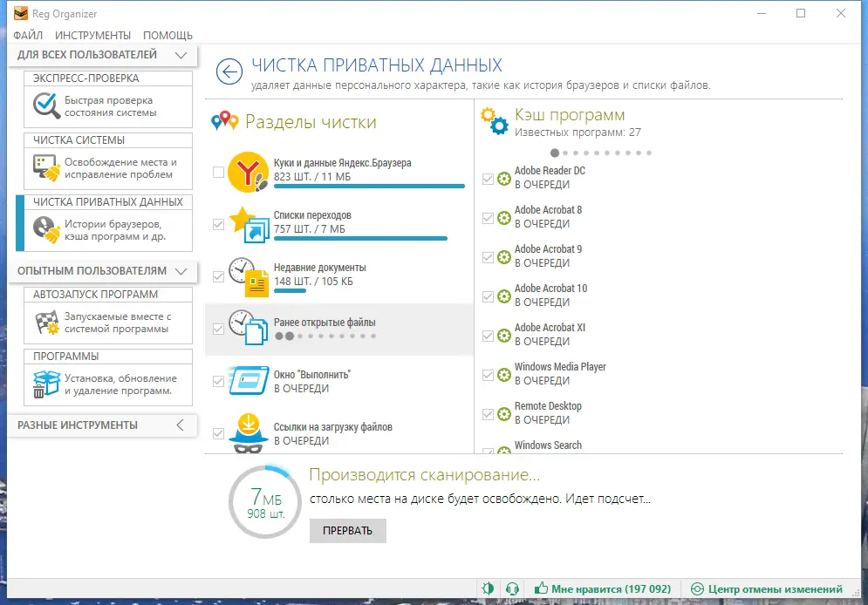Click the Adobe Reader DC gear icon
Screen dimensions: 868x605
pyautogui.click(x=503, y=179)
